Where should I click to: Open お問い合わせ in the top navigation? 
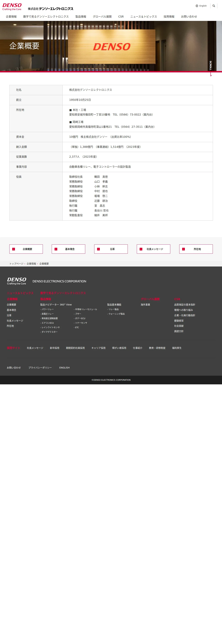[189, 17]
